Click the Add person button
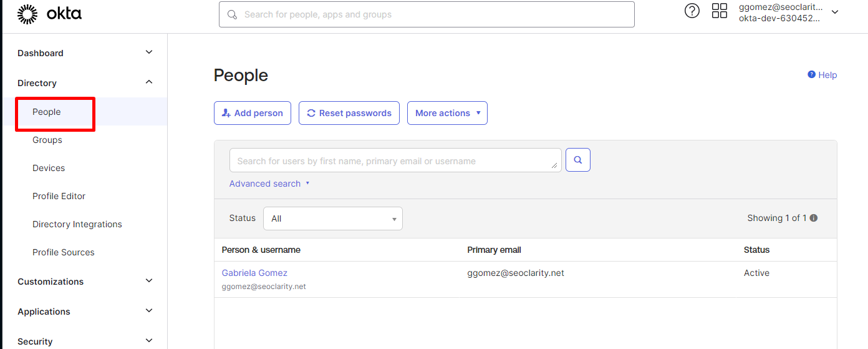Screen dimensions: 868x349 click(252, 113)
